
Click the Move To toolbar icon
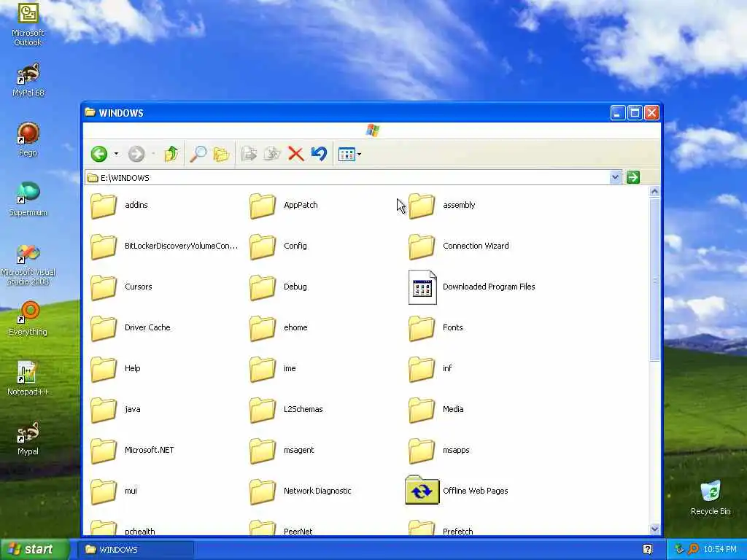[x=249, y=154]
